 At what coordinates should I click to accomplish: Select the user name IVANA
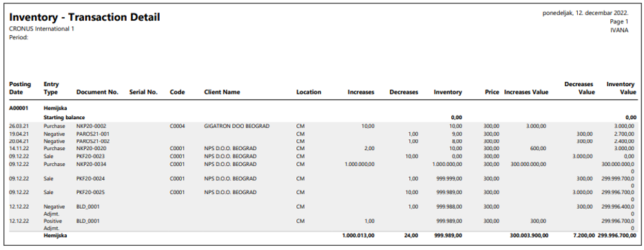point(620,30)
